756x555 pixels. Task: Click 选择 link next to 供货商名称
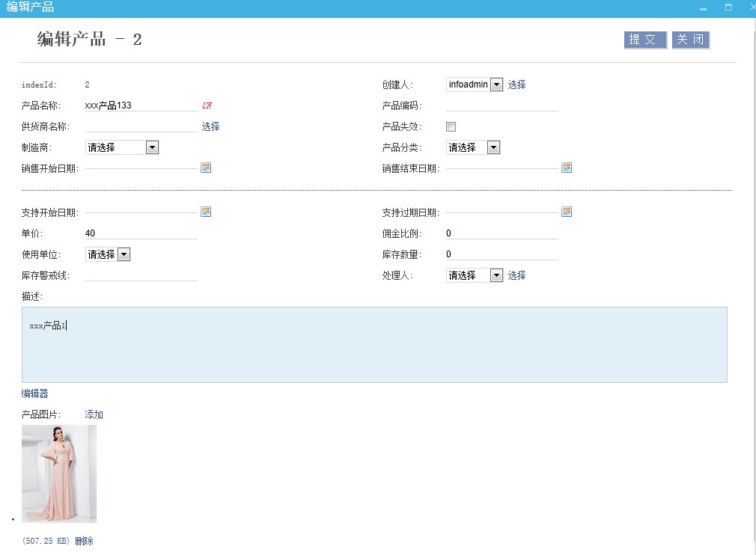(x=210, y=126)
